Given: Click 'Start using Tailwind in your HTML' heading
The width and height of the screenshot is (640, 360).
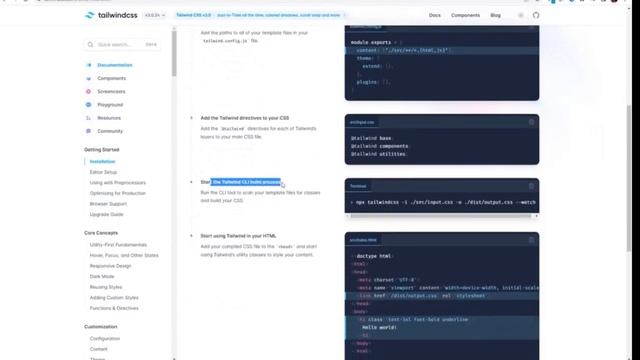Looking at the screenshot, I should pos(238,236).
